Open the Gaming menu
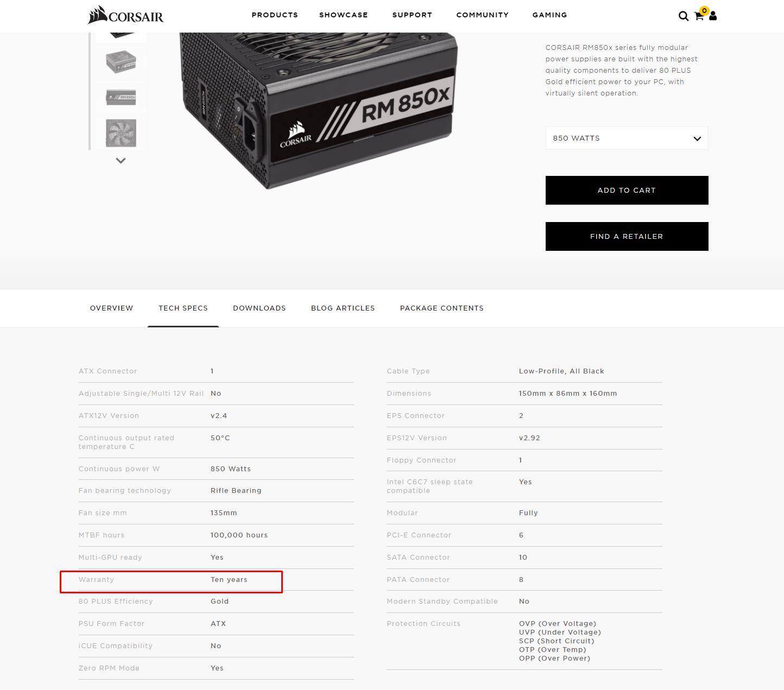 pyautogui.click(x=549, y=15)
